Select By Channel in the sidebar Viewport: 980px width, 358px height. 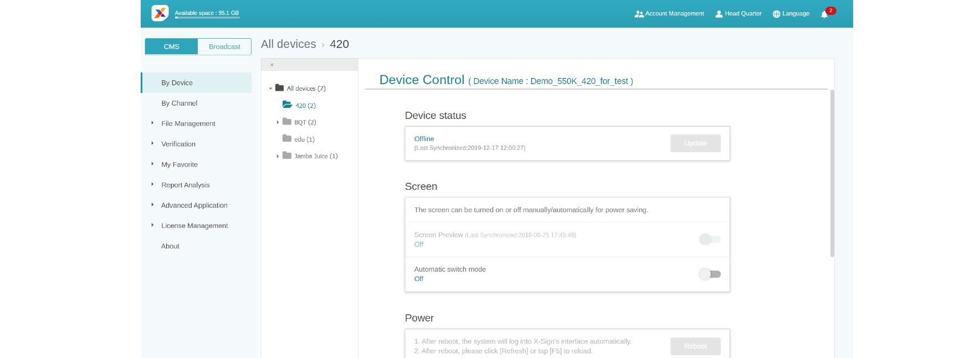coord(179,103)
